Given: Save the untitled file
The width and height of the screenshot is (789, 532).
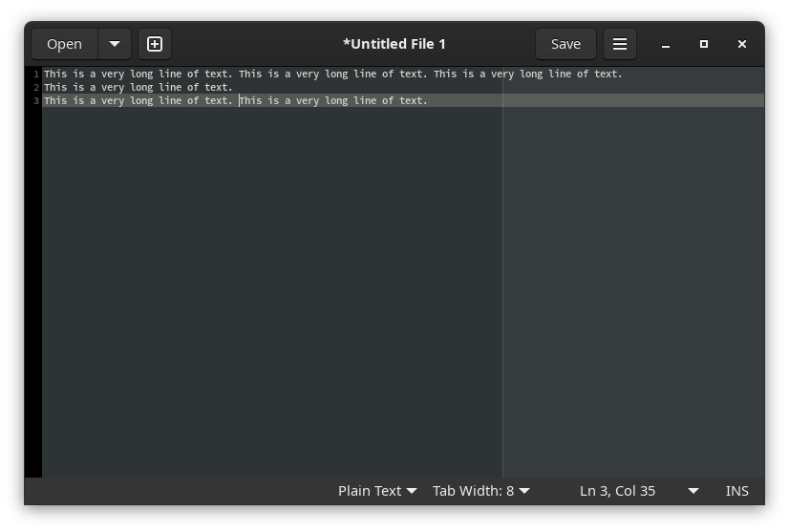Looking at the screenshot, I should (565, 44).
